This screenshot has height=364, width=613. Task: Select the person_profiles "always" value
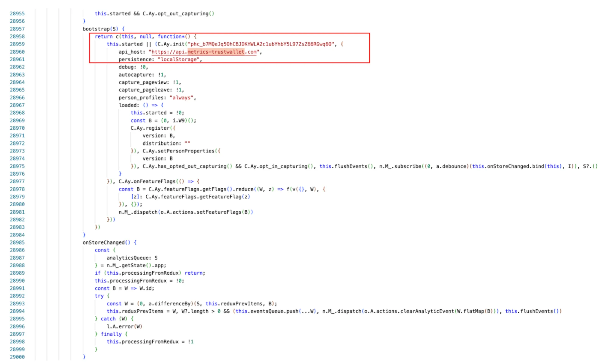click(x=181, y=98)
